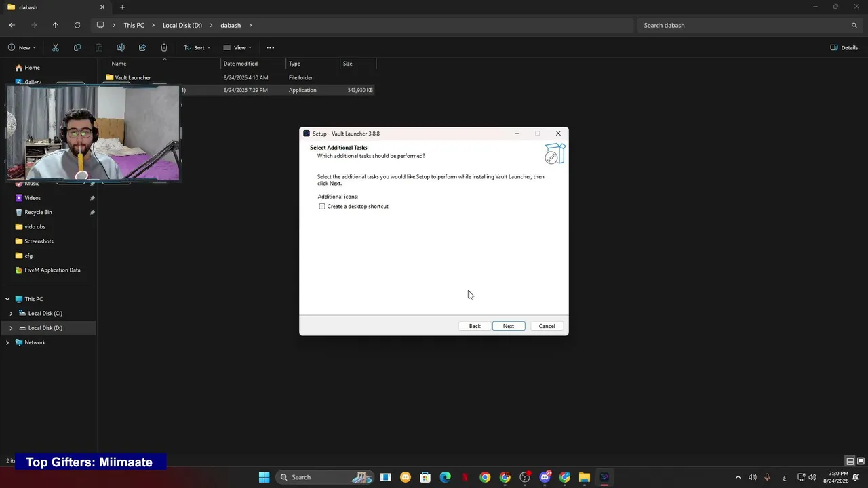The height and width of the screenshot is (488, 868).
Task: Click the taskbar Search box
Action: point(324,477)
